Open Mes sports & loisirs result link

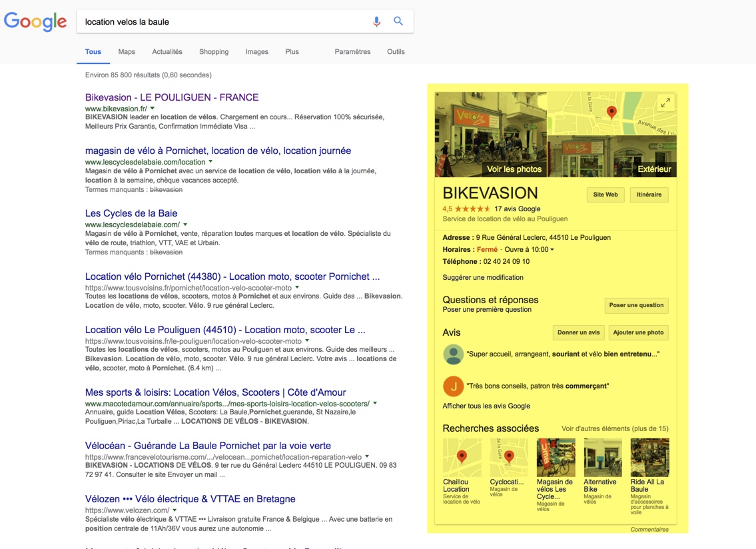216,392
